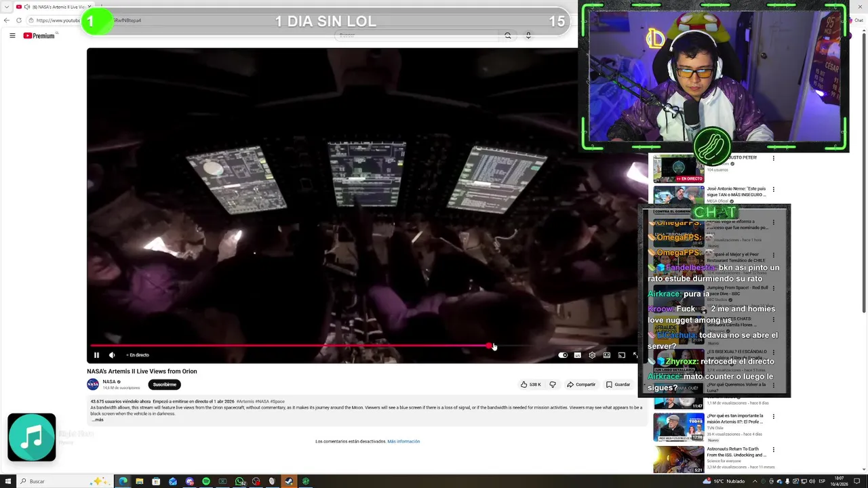Open the NASA channel name link
This screenshot has width=868, height=488.
point(109,382)
